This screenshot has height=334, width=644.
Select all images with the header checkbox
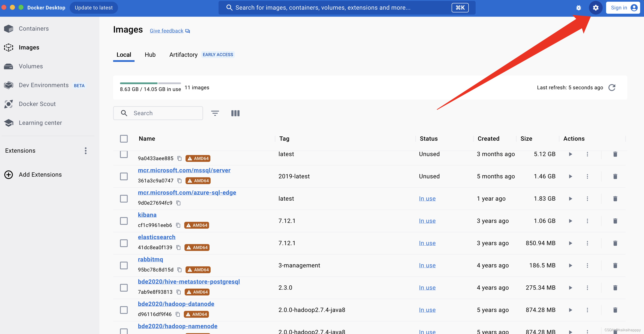pyautogui.click(x=124, y=139)
